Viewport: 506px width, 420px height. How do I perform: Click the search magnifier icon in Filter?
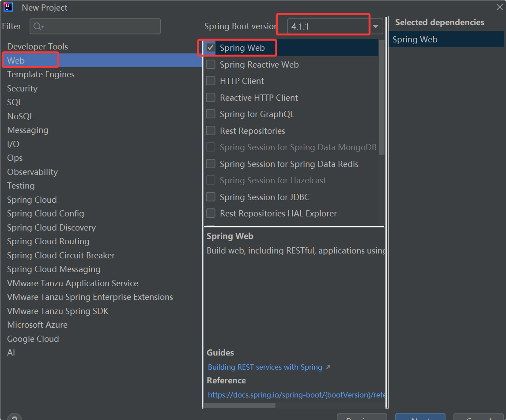coord(38,26)
